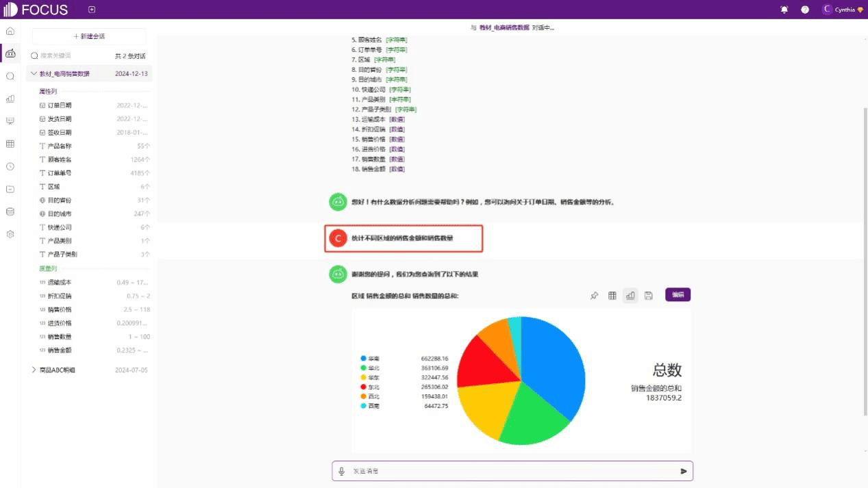Click the microphone icon in message box
The image size is (868, 488).
pyautogui.click(x=341, y=471)
